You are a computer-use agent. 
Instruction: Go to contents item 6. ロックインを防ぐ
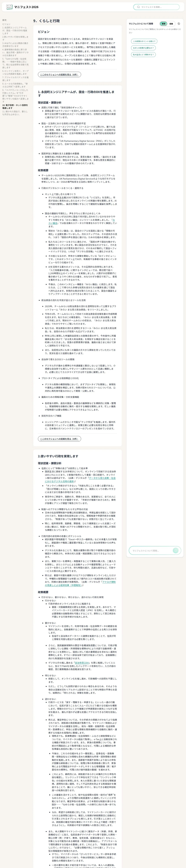[15, 72]
